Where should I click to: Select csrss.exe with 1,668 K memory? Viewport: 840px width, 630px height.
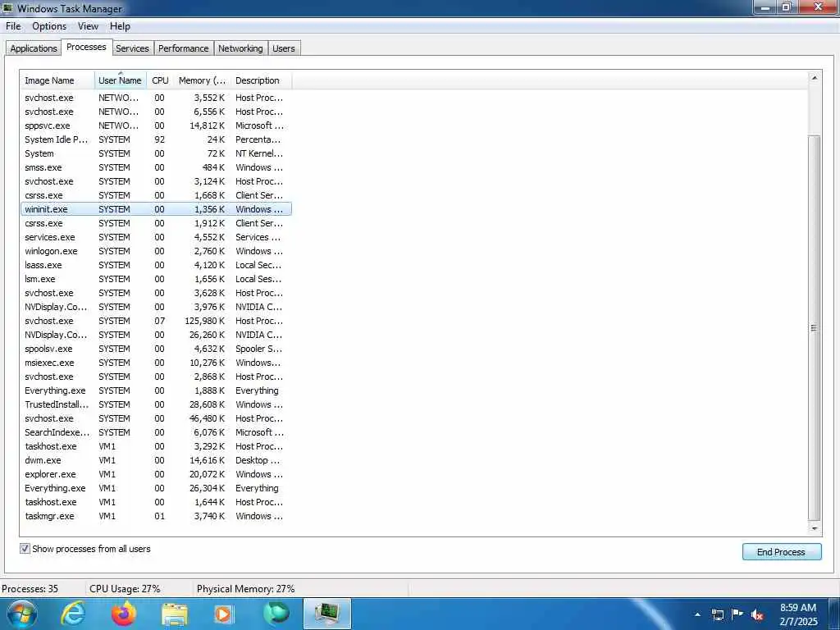click(156, 195)
